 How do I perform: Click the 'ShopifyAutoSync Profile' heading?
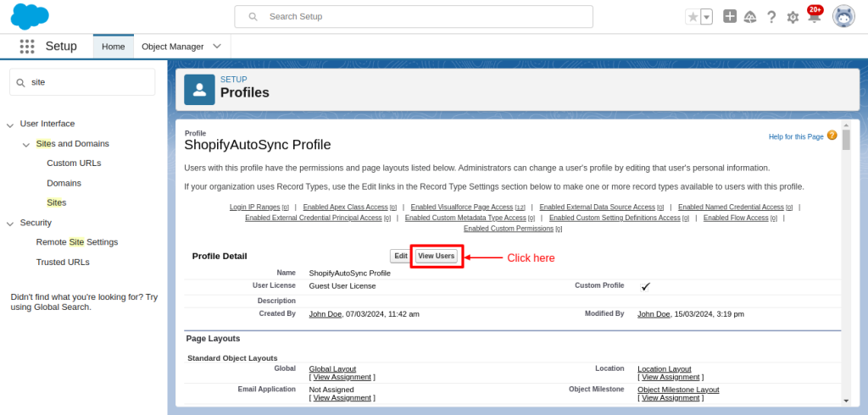pos(258,145)
